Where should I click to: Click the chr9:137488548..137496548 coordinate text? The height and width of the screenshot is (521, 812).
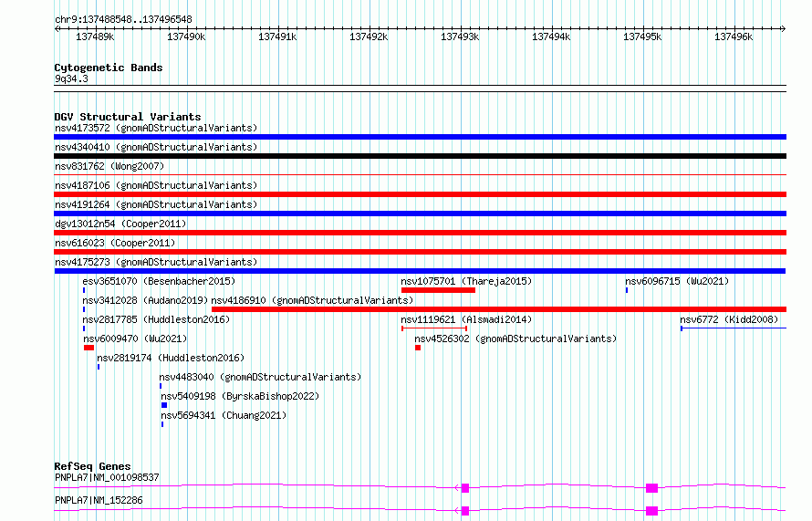pyautogui.click(x=123, y=19)
